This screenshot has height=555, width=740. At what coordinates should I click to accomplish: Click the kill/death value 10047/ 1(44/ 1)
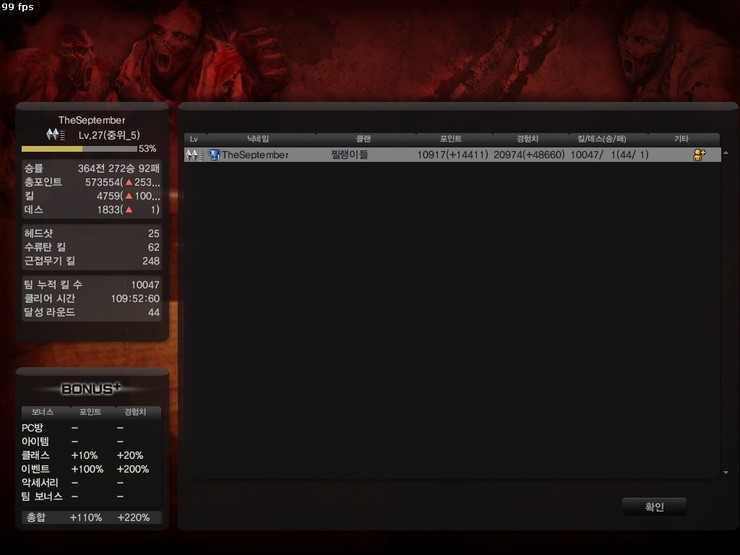click(610, 155)
